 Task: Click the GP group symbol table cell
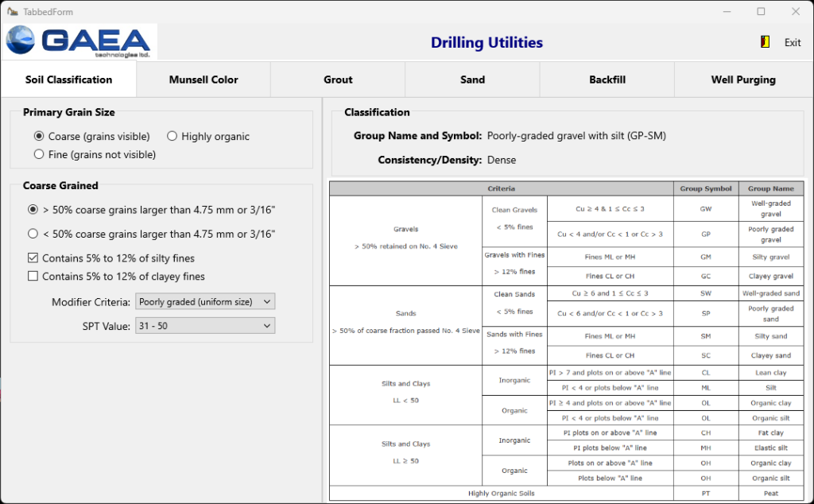click(x=705, y=235)
